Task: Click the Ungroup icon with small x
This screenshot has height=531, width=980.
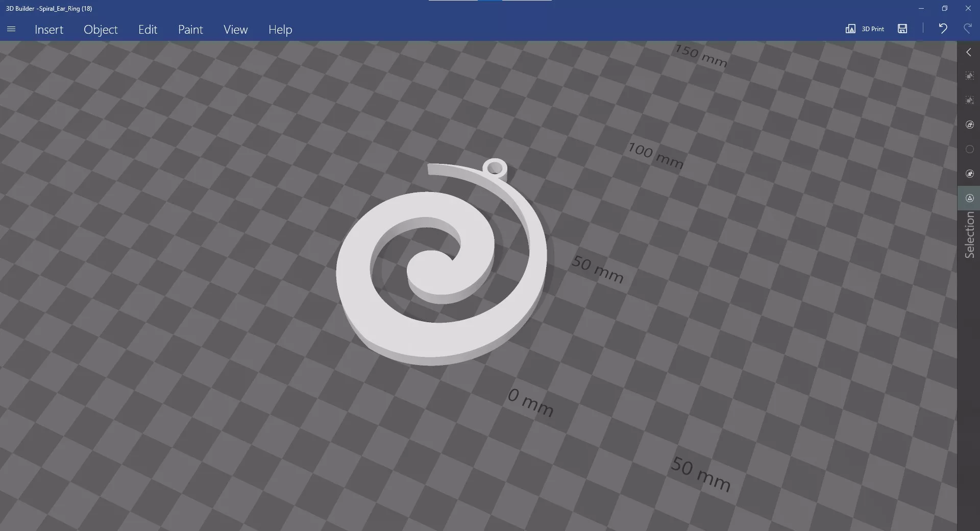Action: pyautogui.click(x=969, y=101)
